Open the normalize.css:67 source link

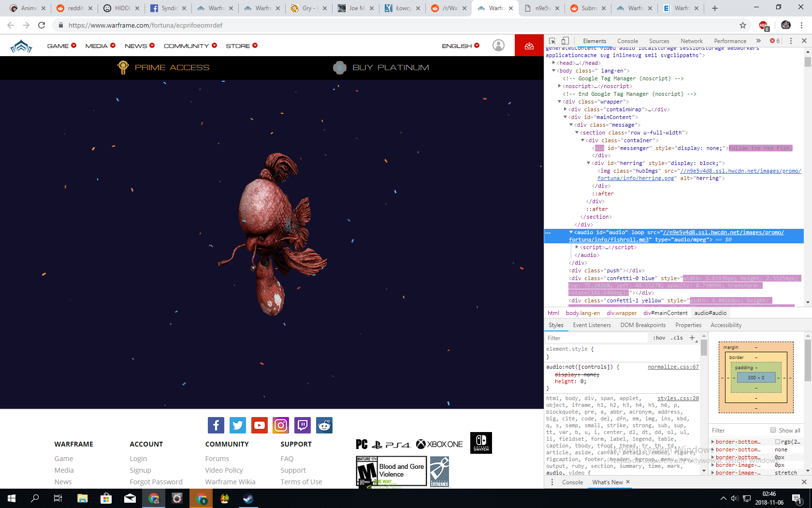[673, 367]
